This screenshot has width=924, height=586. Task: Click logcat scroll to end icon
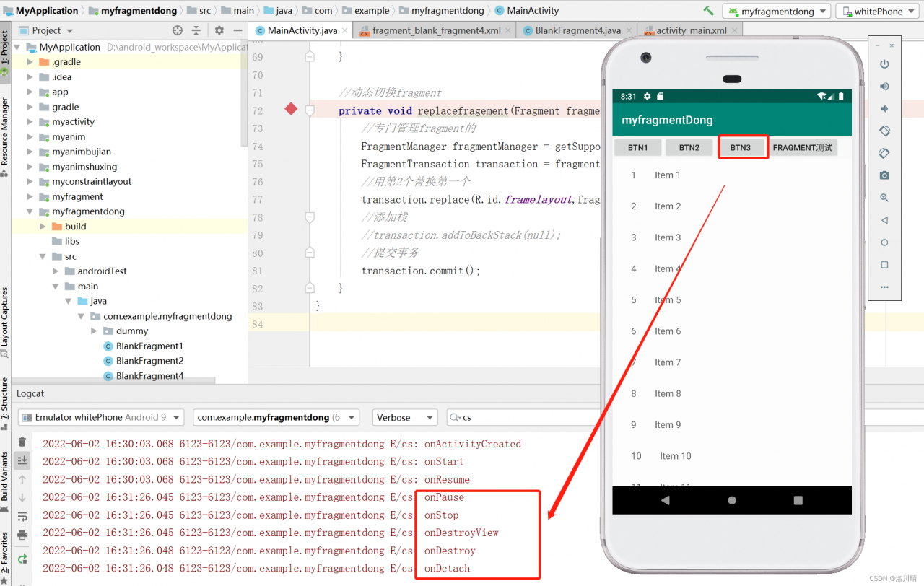tap(22, 460)
